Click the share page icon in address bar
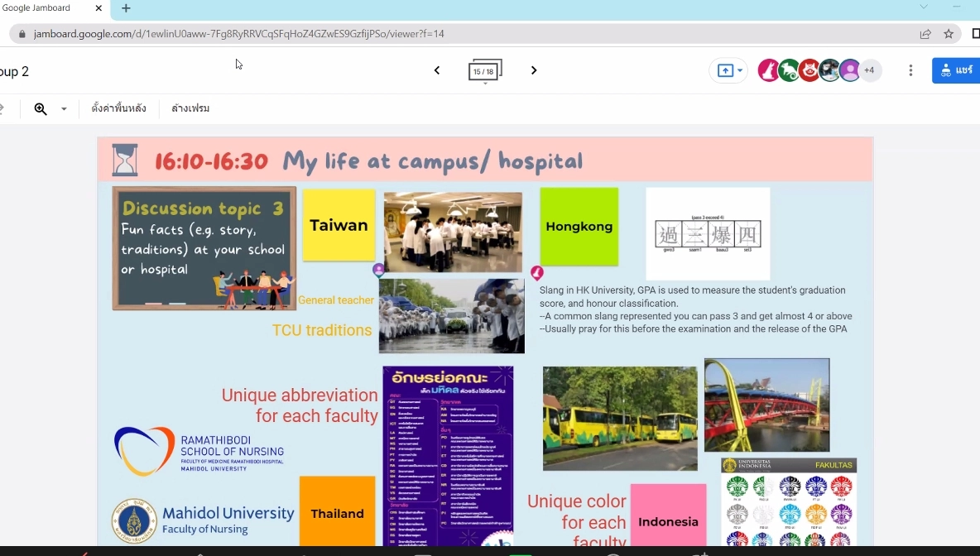 (925, 34)
